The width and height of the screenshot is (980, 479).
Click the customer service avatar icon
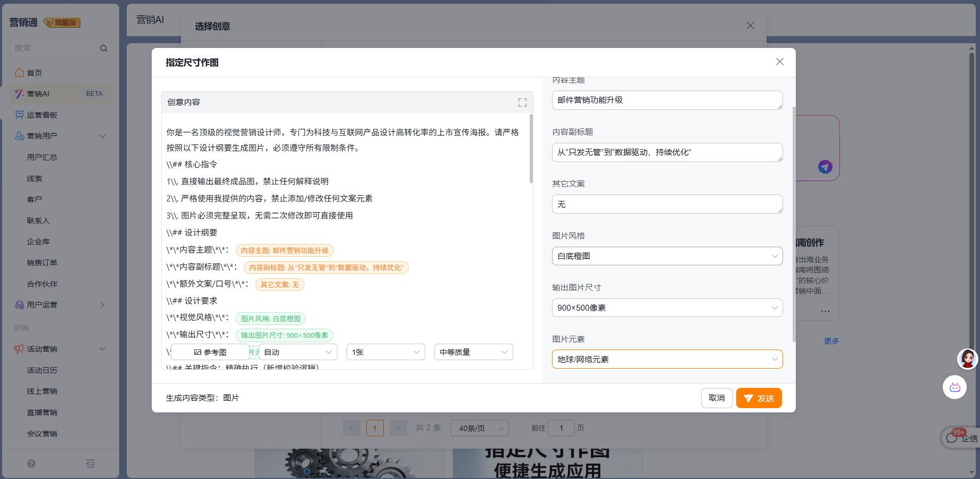click(967, 359)
